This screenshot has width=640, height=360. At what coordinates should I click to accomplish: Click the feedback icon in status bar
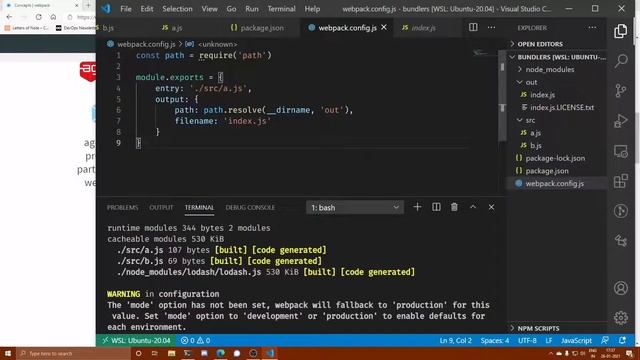pyautogui.click(x=605, y=340)
